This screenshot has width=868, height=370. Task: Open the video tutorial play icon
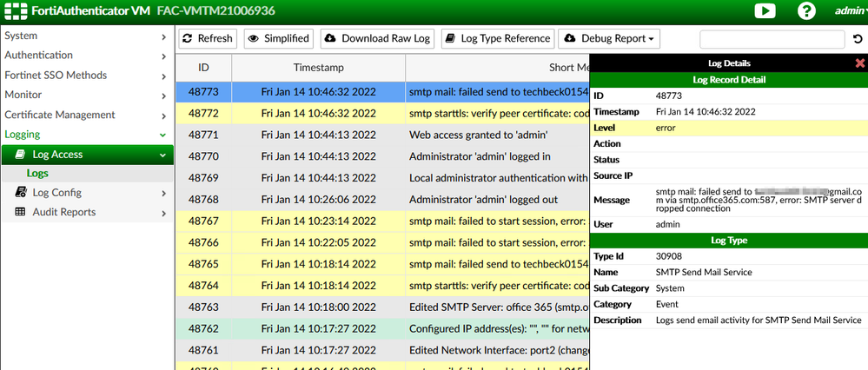tap(765, 11)
